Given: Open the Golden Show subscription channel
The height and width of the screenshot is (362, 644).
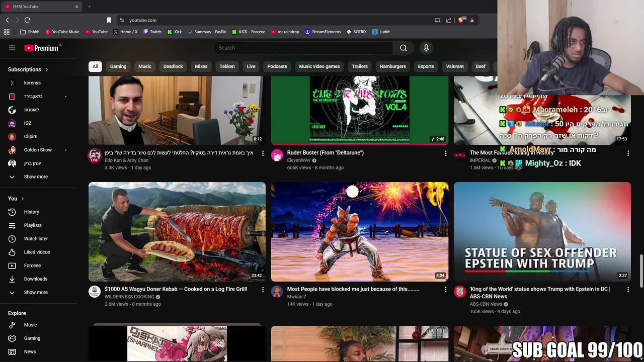Looking at the screenshot, I should click(x=39, y=150).
